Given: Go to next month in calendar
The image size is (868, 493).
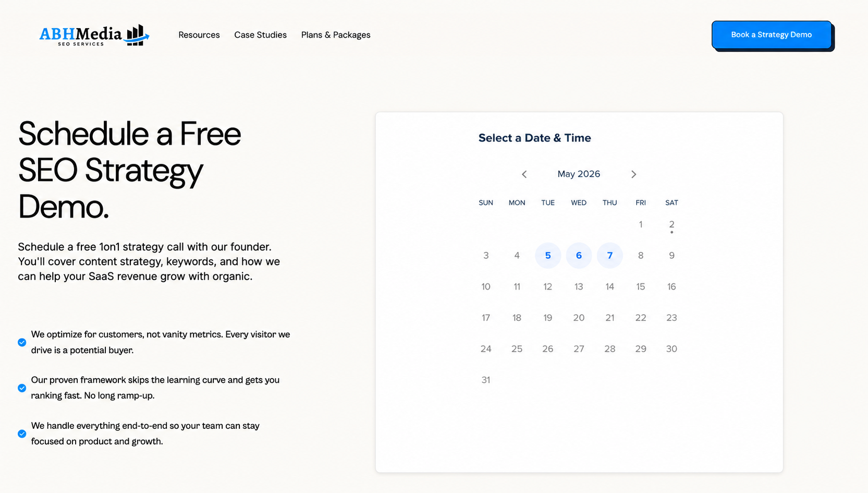Looking at the screenshot, I should coord(634,174).
